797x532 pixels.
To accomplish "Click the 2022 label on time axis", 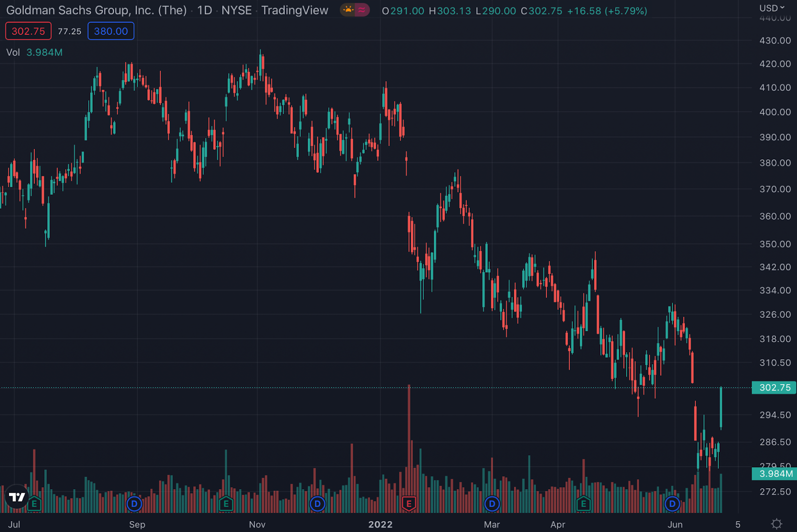I will [x=381, y=525].
